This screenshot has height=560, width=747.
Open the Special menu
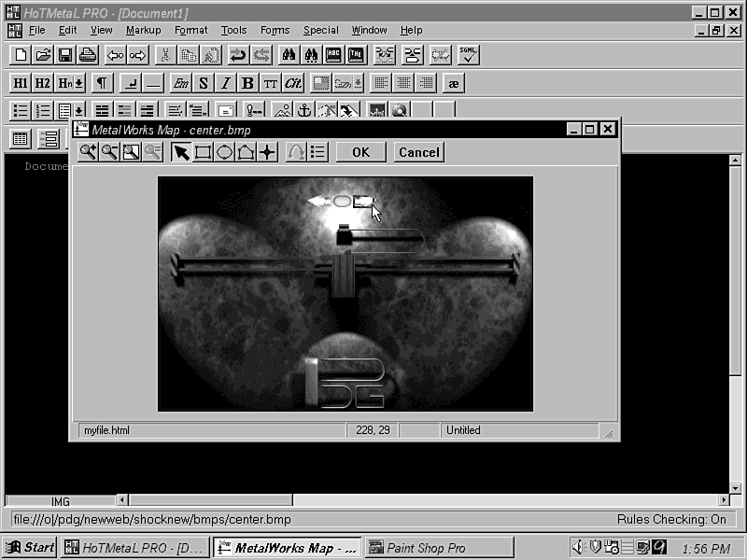tap(320, 31)
